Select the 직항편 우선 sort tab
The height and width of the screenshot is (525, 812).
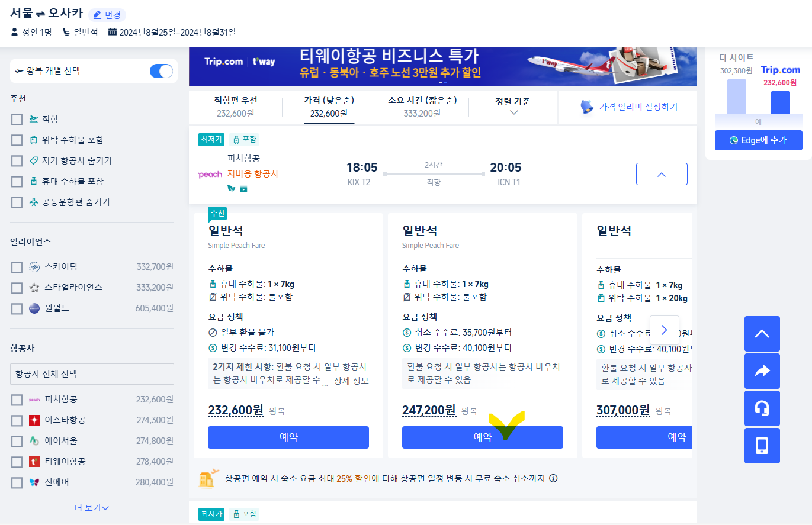[x=236, y=107]
